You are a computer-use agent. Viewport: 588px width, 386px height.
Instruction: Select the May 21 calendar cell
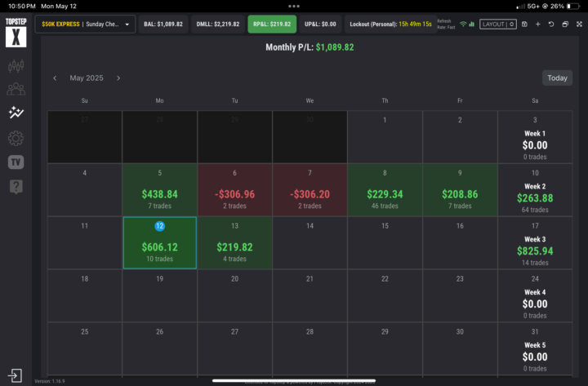click(310, 295)
